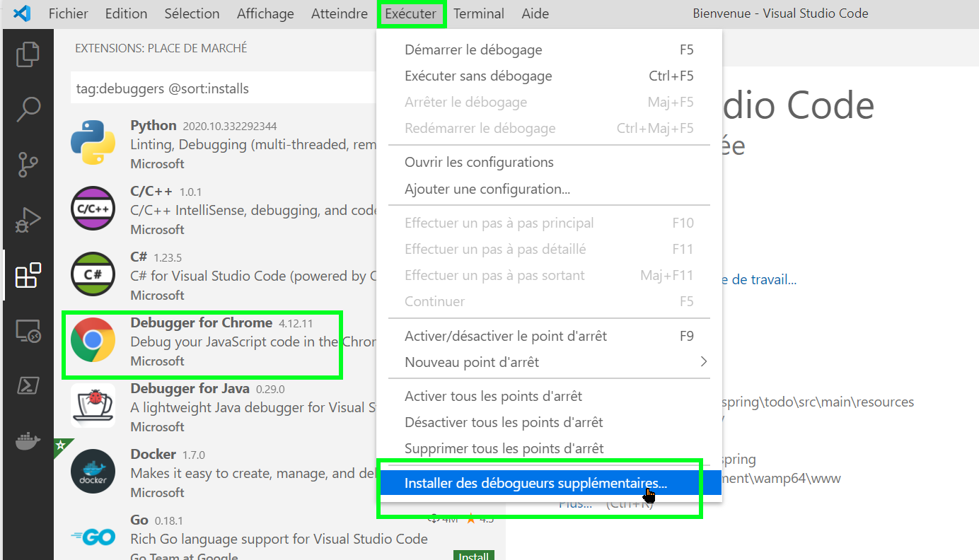This screenshot has width=979, height=560.
Task: Open the Search view icon
Action: pos(28,110)
